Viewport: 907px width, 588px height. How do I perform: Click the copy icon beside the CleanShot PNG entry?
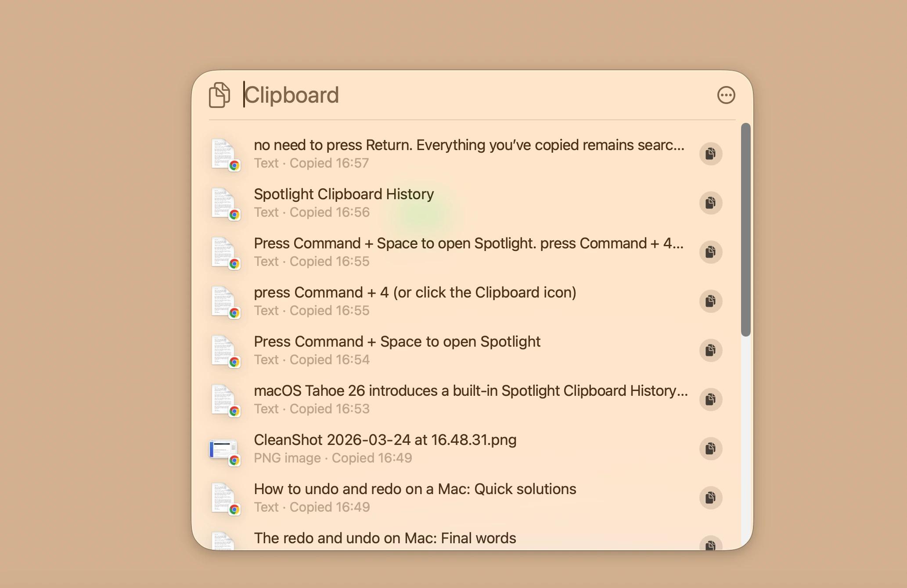coord(711,448)
